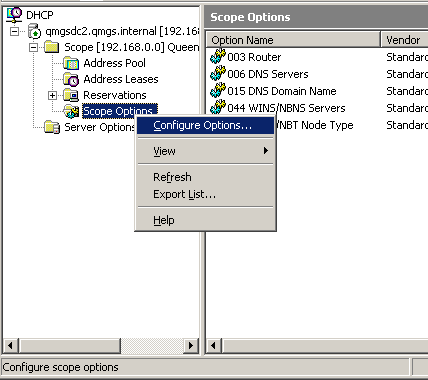Screen dimensions: 428x380
Task: Sort by Vendor column header
Action: pos(404,40)
